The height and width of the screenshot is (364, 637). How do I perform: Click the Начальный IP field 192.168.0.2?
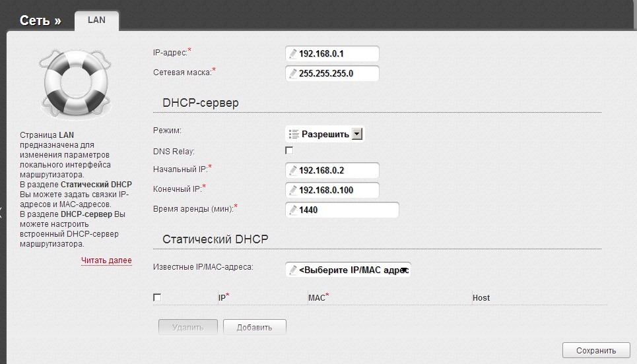[x=332, y=170]
